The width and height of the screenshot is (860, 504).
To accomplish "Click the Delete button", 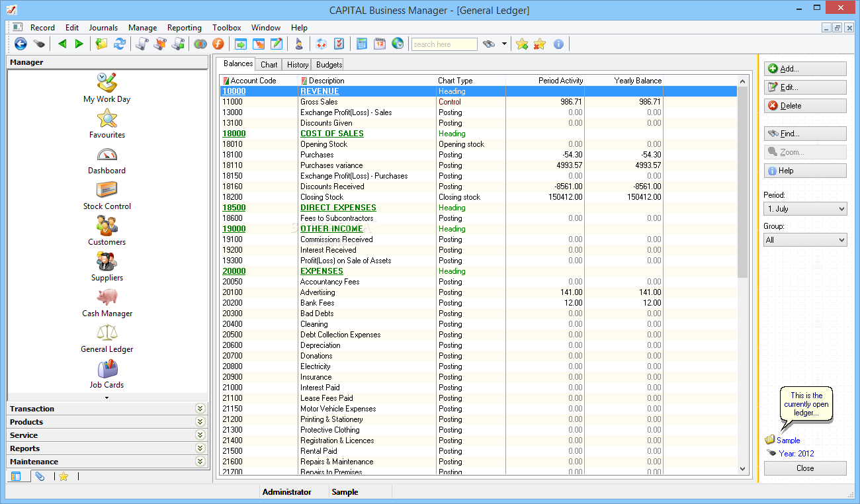I will (805, 106).
